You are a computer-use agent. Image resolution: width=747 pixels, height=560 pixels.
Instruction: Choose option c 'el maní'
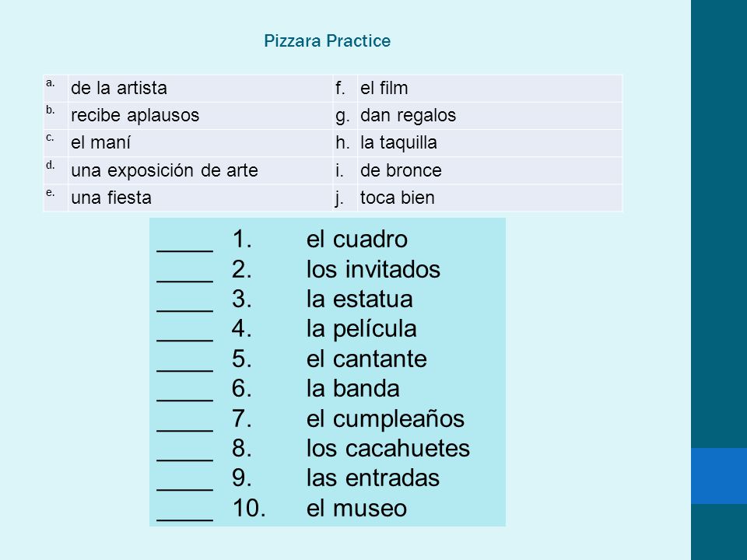(x=200, y=143)
